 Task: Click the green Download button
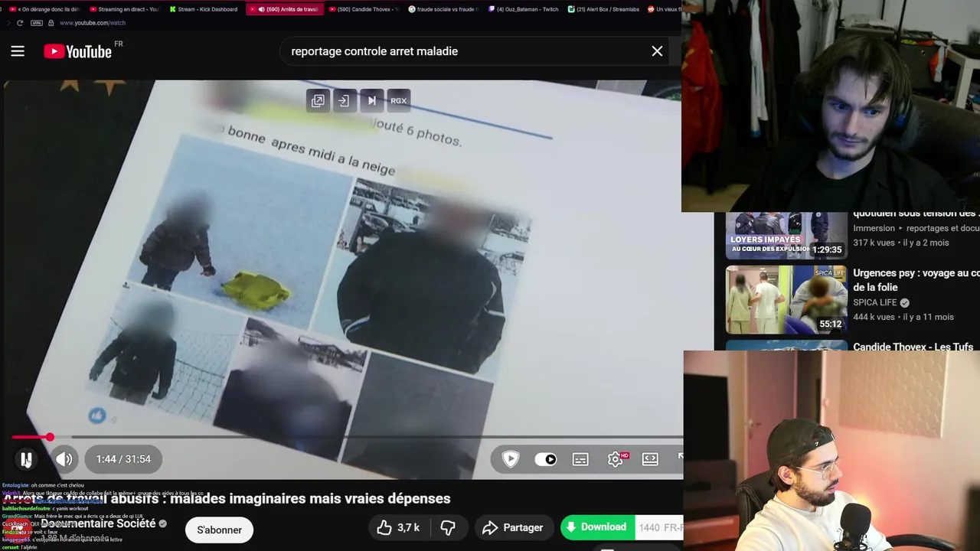pos(597,527)
